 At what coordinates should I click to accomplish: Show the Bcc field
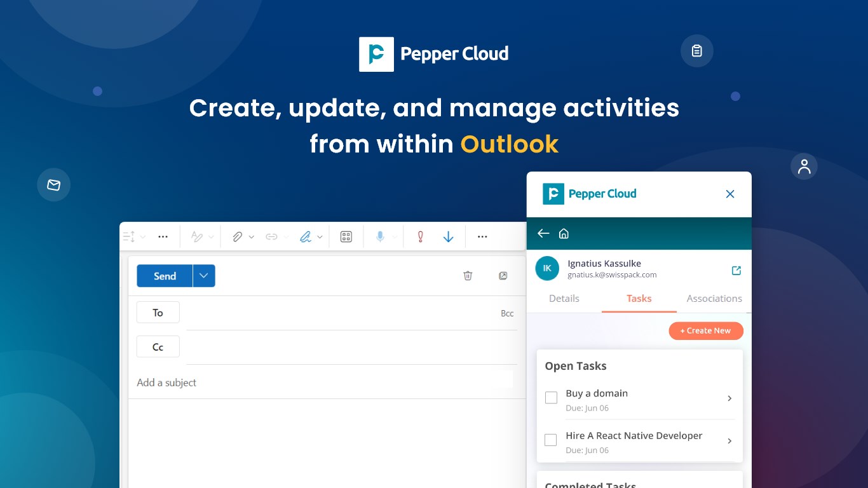[x=507, y=313]
